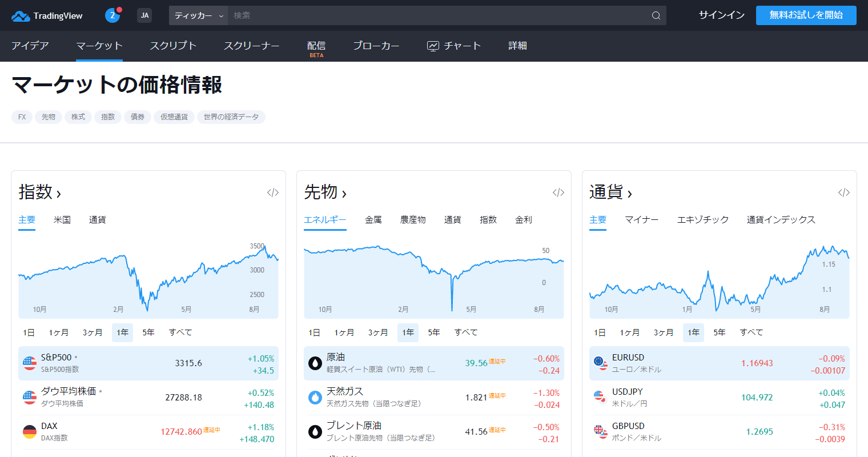Expand the 指数 section heading
Image resolution: width=868 pixels, height=457 pixels.
click(40, 193)
